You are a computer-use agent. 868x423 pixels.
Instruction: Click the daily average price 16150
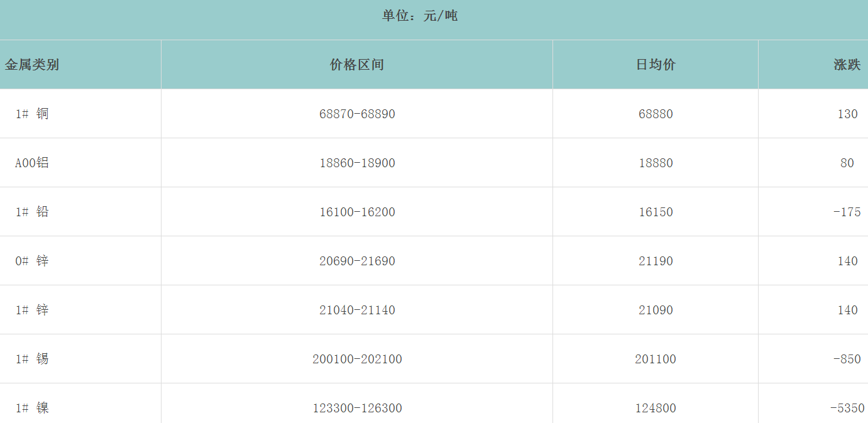pos(656,212)
